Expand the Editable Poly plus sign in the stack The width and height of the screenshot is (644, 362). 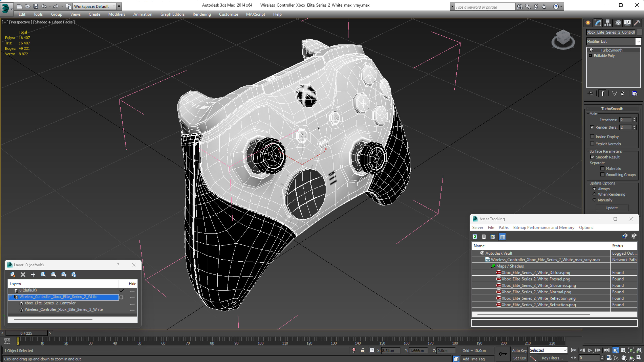[591, 55]
